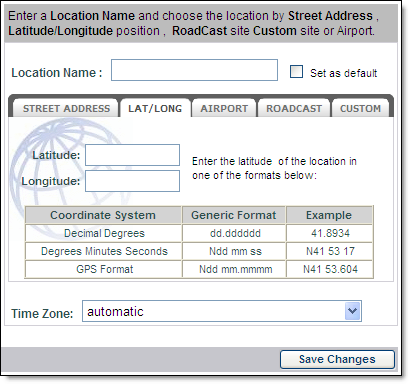Select the Generic Format column header
Screen dimensions: 410x384
pos(234,215)
